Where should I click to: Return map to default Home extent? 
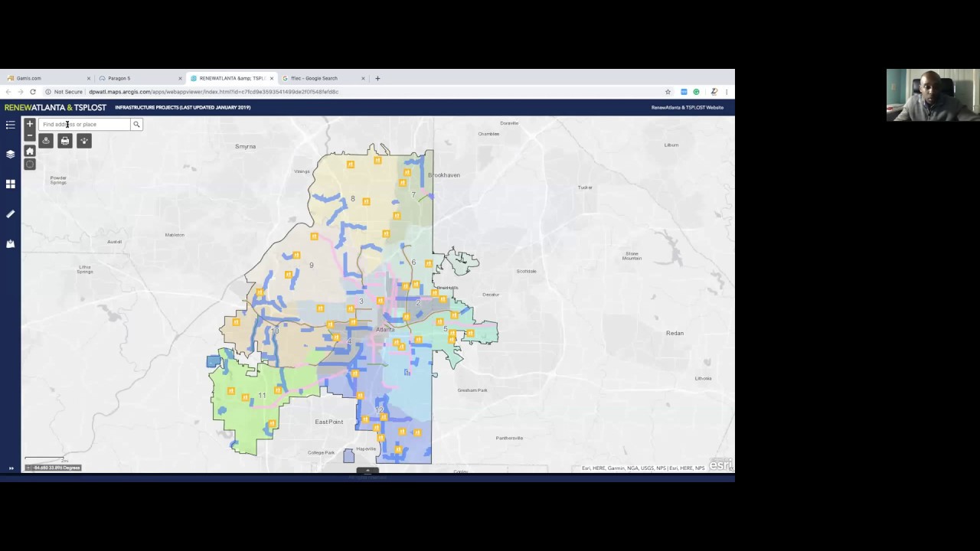coord(30,151)
